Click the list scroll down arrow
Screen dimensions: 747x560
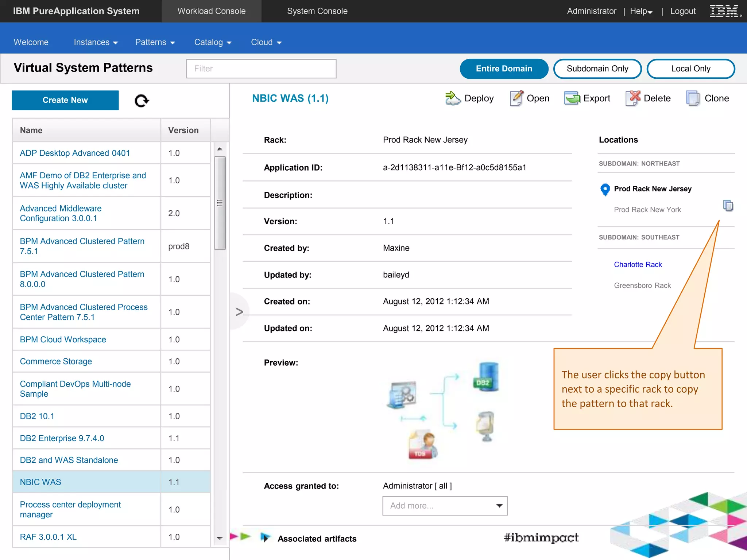(x=220, y=538)
